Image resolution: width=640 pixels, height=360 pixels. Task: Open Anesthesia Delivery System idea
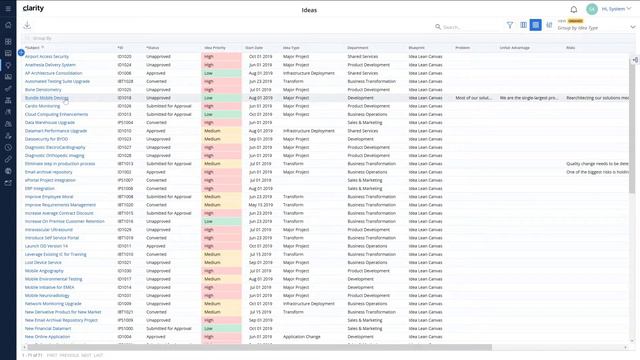(x=50, y=65)
